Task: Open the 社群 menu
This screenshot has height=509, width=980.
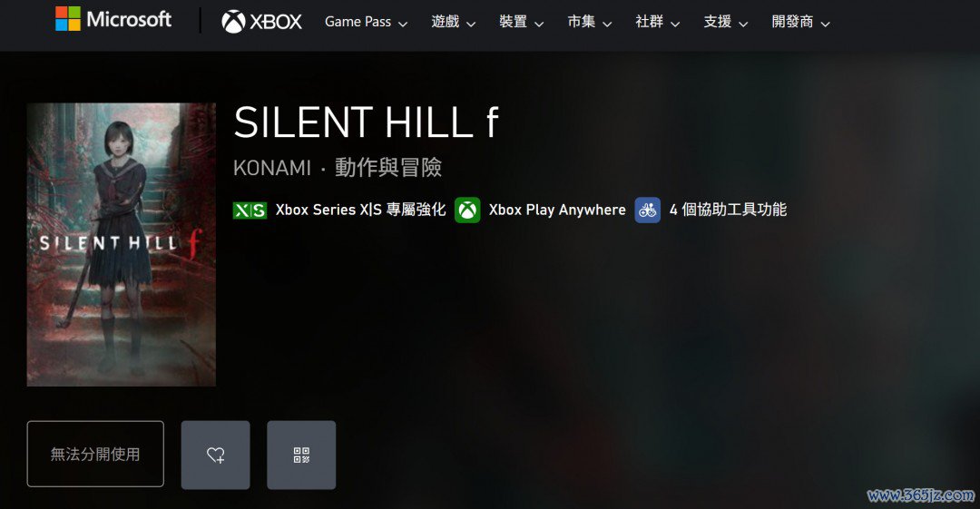Action: coord(658,22)
